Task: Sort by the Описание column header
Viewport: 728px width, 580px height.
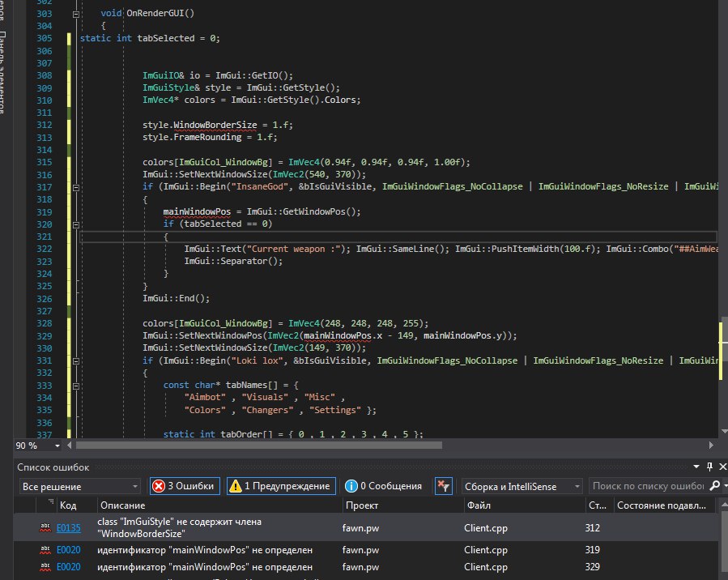Action: click(123, 505)
